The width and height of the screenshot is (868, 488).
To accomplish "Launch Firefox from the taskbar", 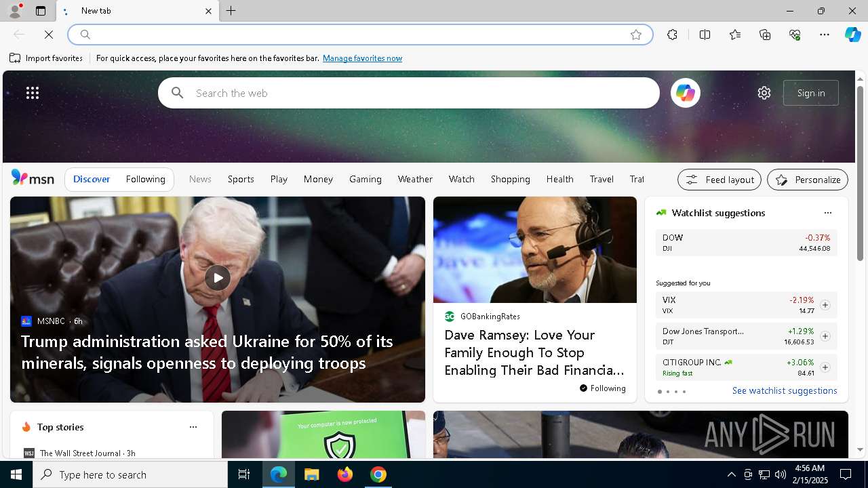I will click(x=345, y=474).
